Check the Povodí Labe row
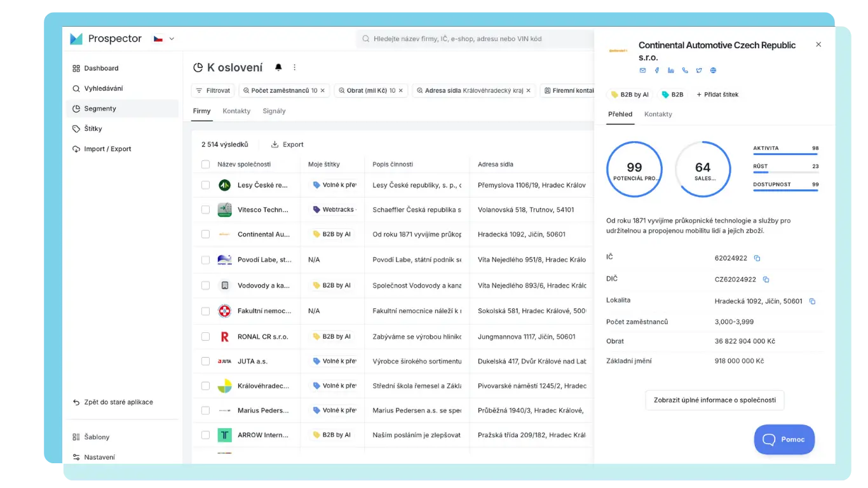868x488 pixels. [x=205, y=260]
